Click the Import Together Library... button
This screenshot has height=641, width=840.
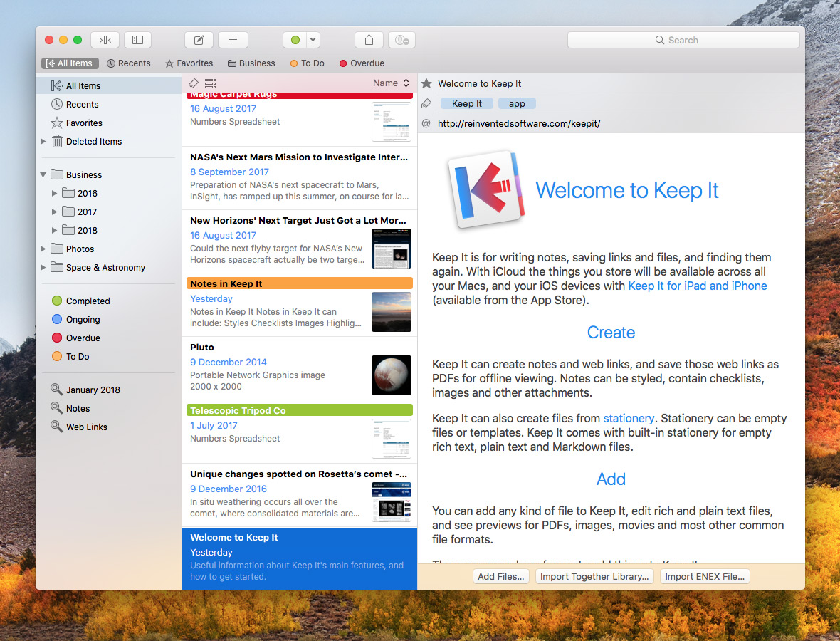click(594, 576)
